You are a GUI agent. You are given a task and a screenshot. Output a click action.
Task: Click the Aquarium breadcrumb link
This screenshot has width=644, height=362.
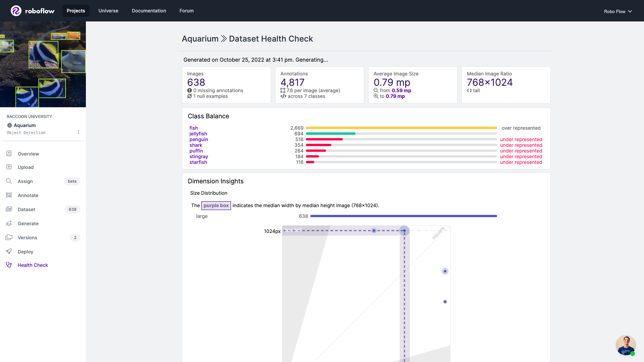tap(200, 39)
